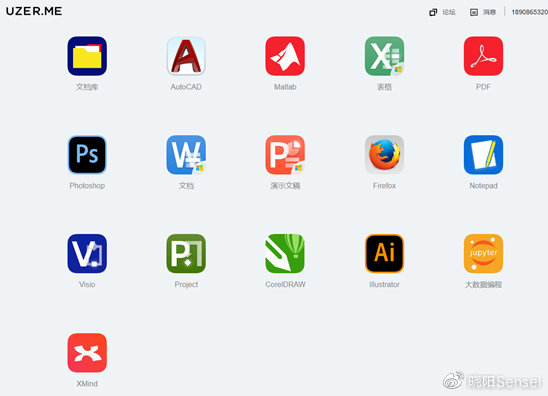Click the 表格 label text
The image size is (548, 396).
click(x=384, y=87)
